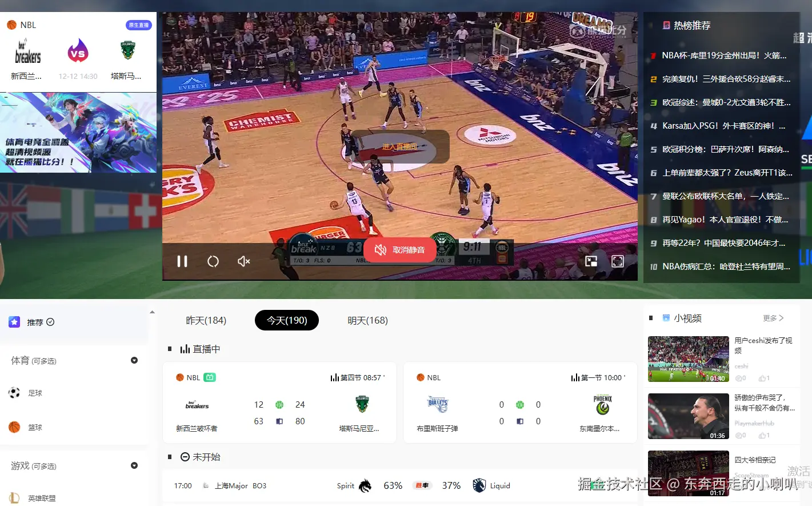Image resolution: width=812 pixels, height=506 pixels.
Task: Click the 取消静音 unmute button
Action: pyautogui.click(x=399, y=249)
